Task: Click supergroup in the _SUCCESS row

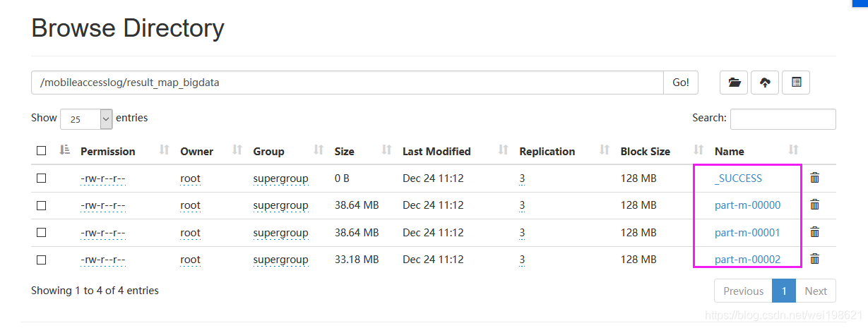Action: coord(280,178)
